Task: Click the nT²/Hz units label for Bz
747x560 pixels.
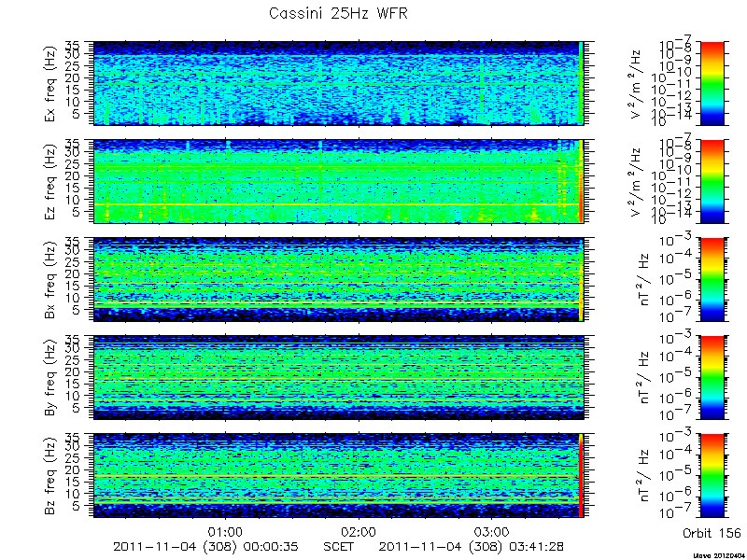Action: 641,476
